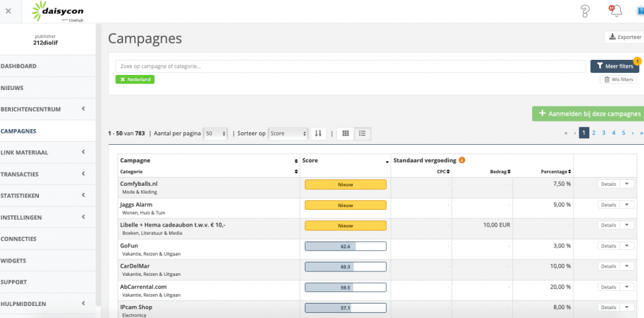
Task: Expand Link materiaal chevron
Action: [84, 152]
